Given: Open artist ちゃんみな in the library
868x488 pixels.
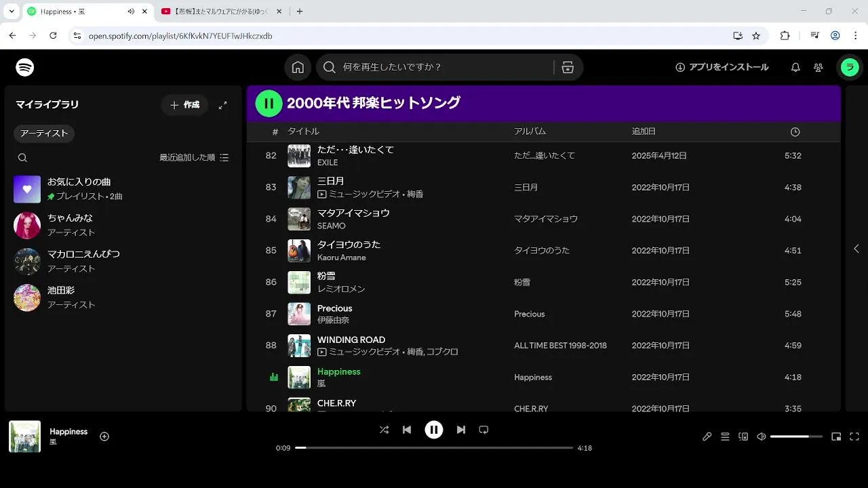Looking at the screenshot, I should pos(123,225).
